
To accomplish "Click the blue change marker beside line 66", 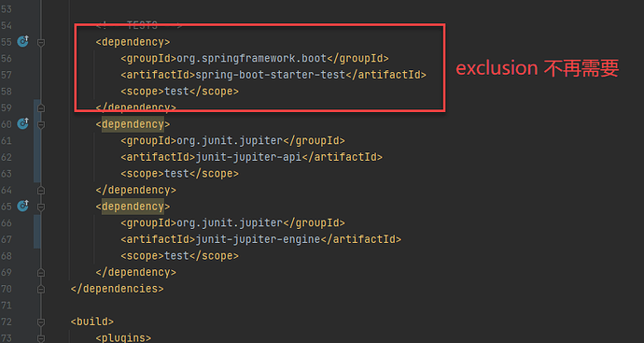I will click(x=37, y=231).
